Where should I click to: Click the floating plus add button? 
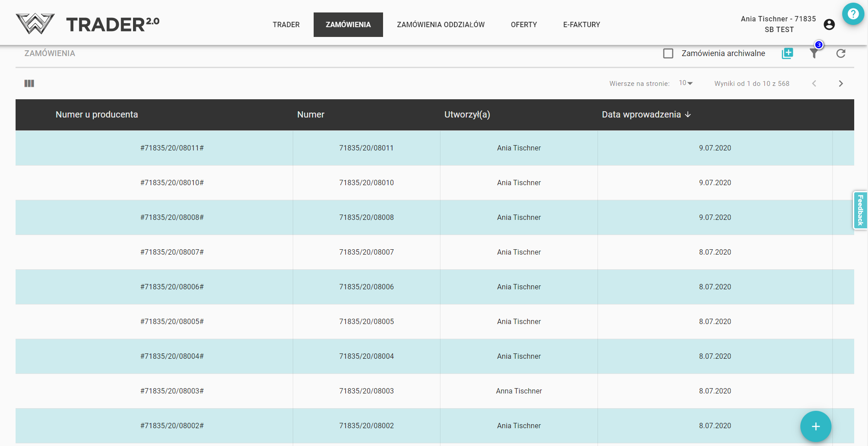(816, 426)
